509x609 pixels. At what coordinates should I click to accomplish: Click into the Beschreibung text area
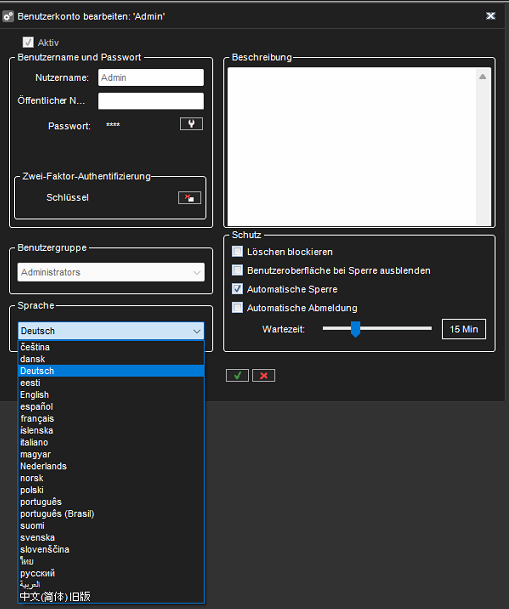point(352,146)
